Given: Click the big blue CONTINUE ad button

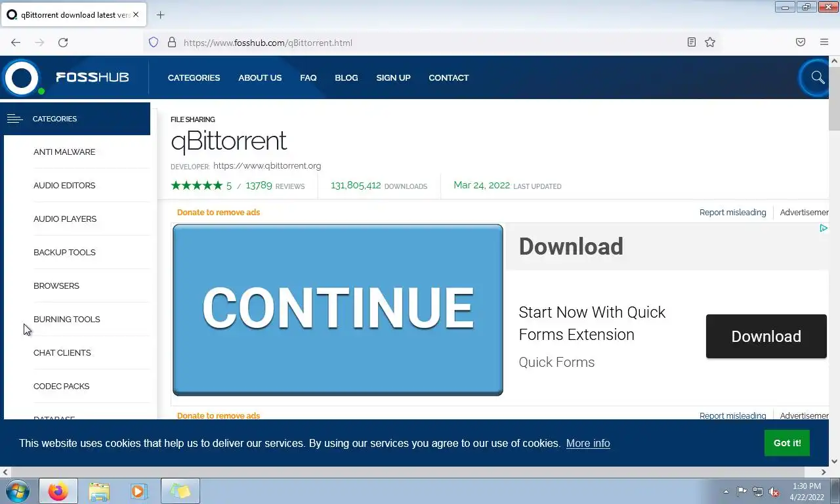Looking at the screenshot, I should (x=338, y=310).
